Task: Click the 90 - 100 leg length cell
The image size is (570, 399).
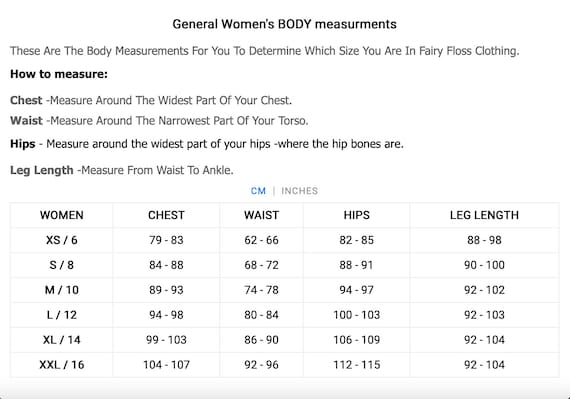Action: (484, 265)
